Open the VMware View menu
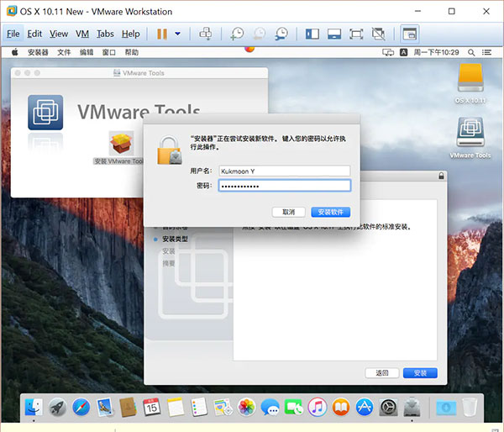504x432 pixels. (x=59, y=34)
